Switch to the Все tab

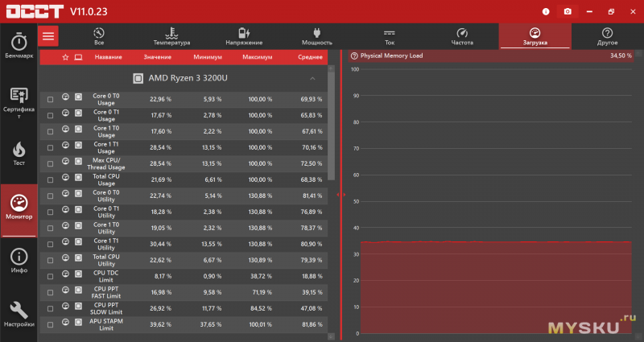(99, 36)
